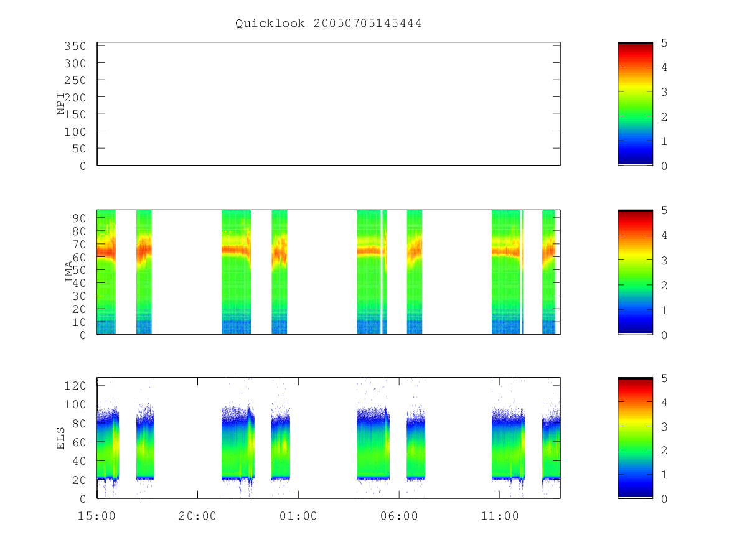
Task: Click the 2 label on IMA color bar
Action: [665, 285]
